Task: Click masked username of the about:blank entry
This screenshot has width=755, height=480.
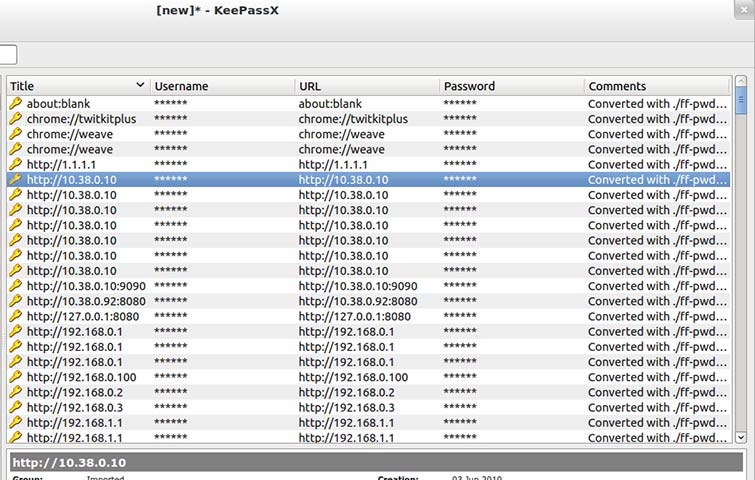Action: pos(171,103)
